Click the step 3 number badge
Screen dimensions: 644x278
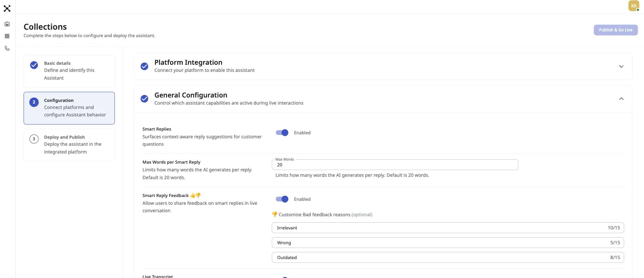(x=34, y=139)
